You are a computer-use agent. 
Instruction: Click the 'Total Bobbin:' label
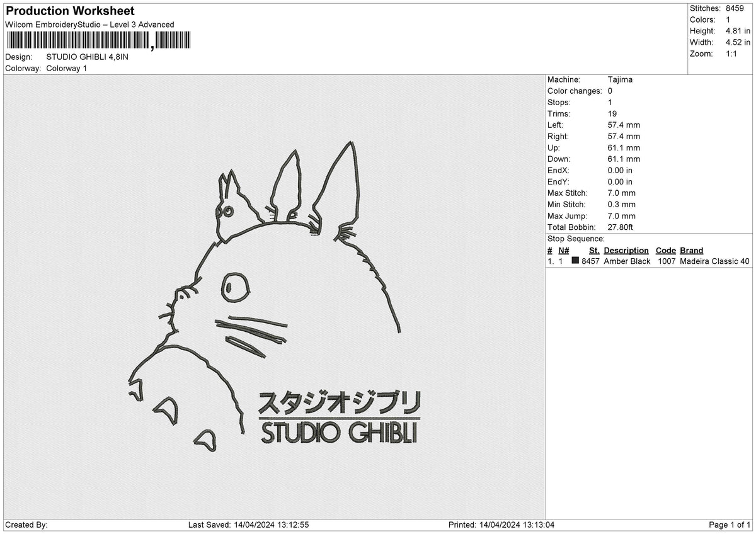point(571,227)
